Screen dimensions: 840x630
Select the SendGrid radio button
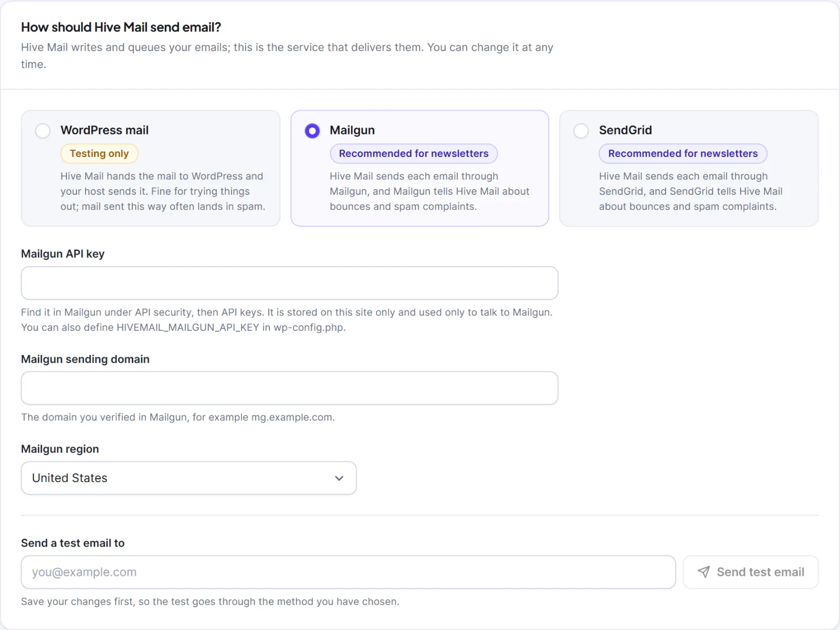point(581,131)
